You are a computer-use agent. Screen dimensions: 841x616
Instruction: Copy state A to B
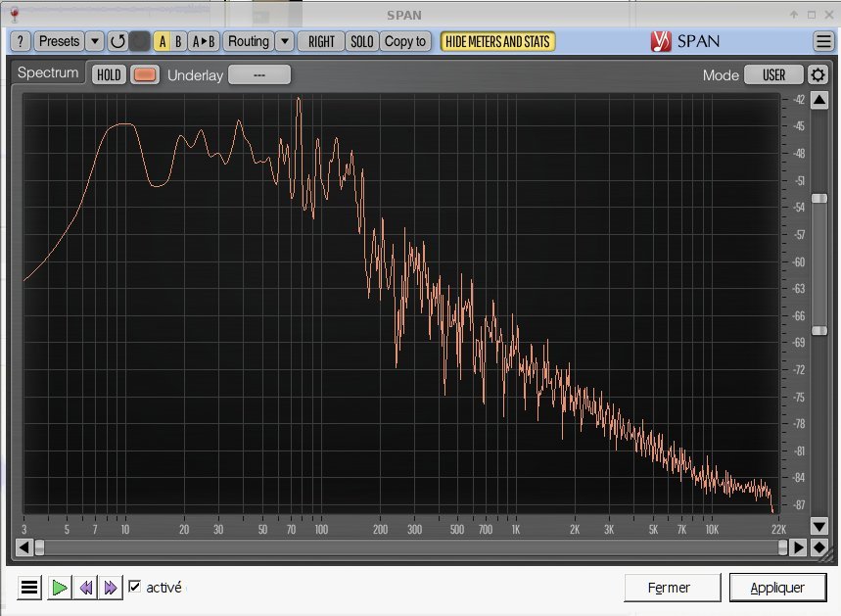[204, 41]
